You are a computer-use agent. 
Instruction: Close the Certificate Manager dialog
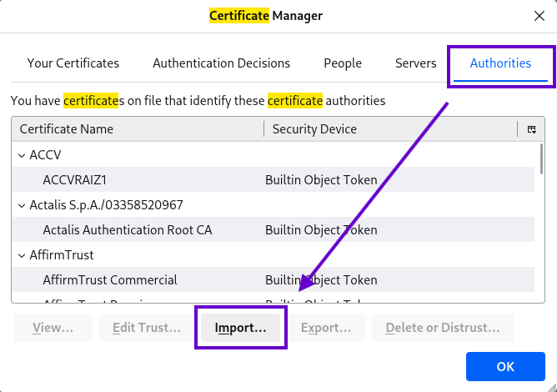click(539, 16)
